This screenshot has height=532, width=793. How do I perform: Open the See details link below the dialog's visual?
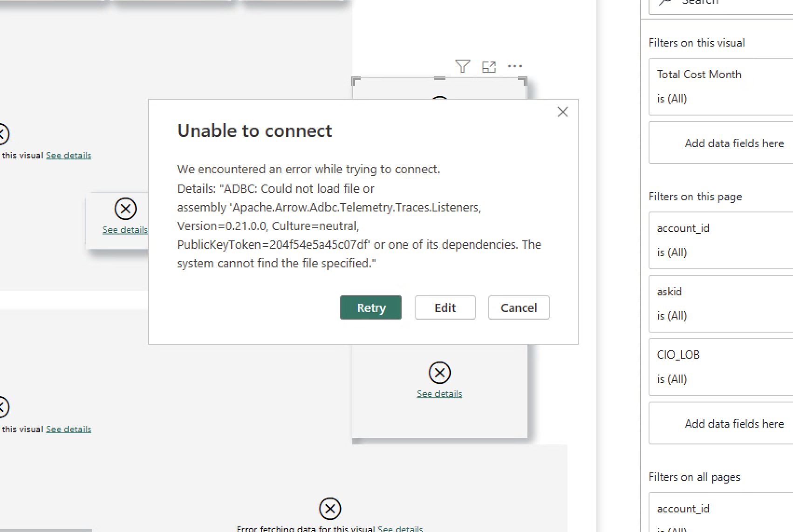pyautogui.click(x=439, y=394)
